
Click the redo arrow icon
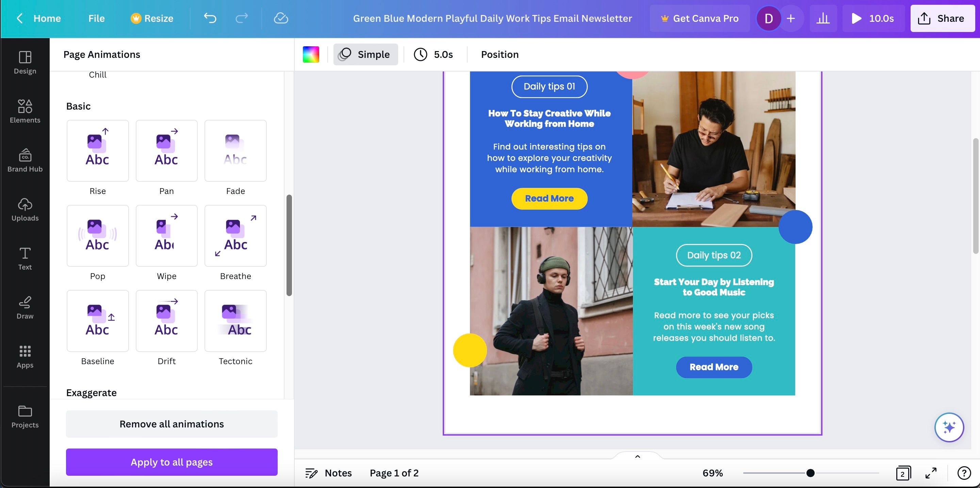tap(242, 18)
